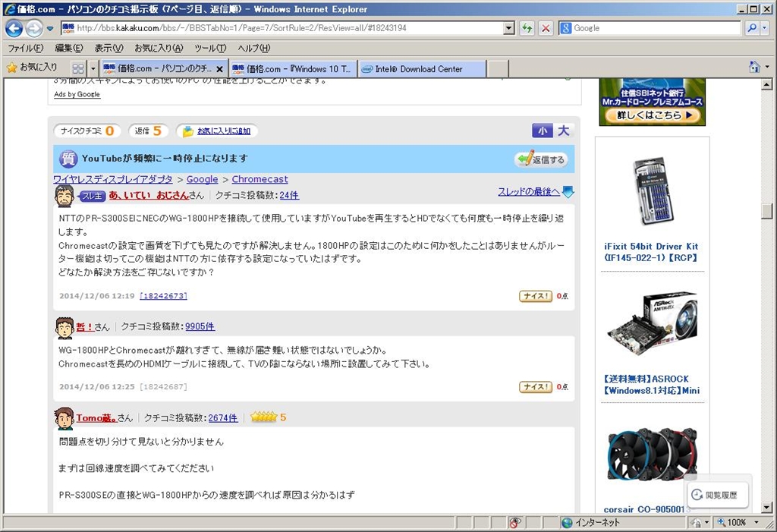Open user profile あ、いてい おじさん

pyautogui.click(x=149, y=195)
